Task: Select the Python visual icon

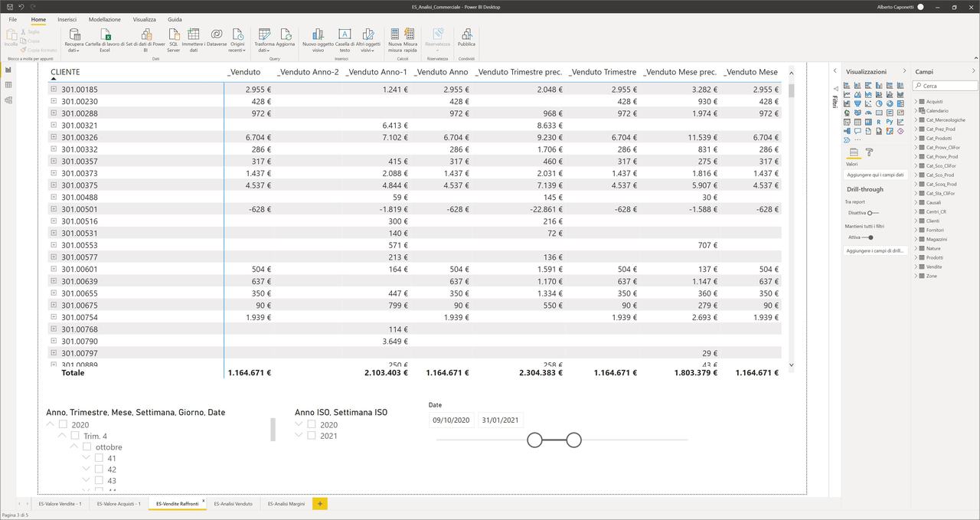Action: pyautogui.click(x=890, y=122)
